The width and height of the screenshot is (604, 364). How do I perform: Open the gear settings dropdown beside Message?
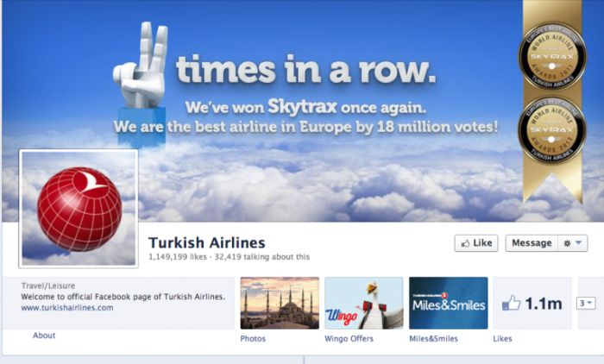[573, 243]
